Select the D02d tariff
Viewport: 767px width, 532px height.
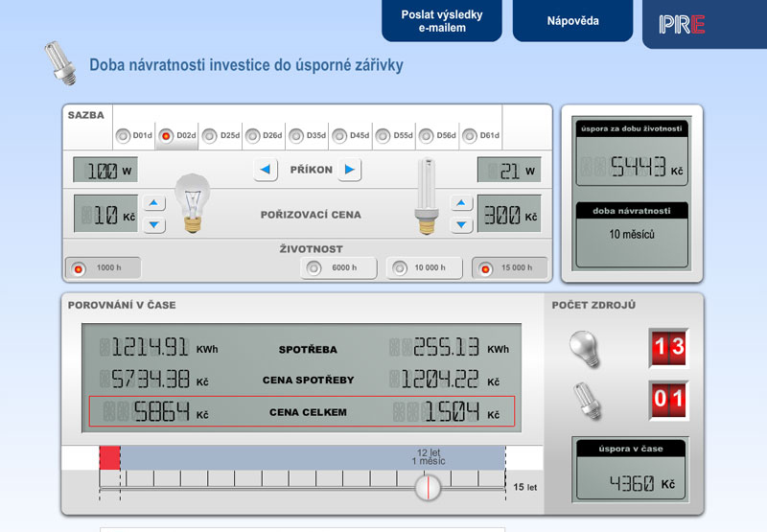[177, 135]
